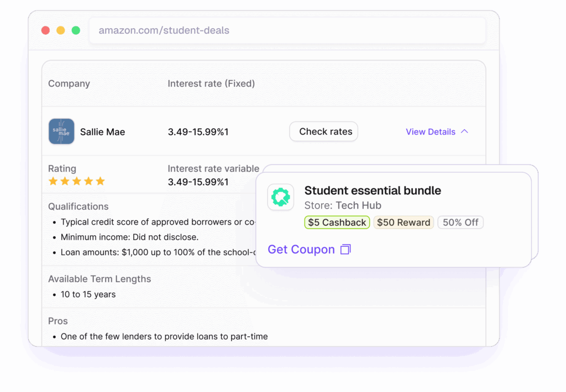Image resolution: width=566 pixels, height=392 pixels.
Task: Select the $50 Reward tag
Action: (403, 223)
